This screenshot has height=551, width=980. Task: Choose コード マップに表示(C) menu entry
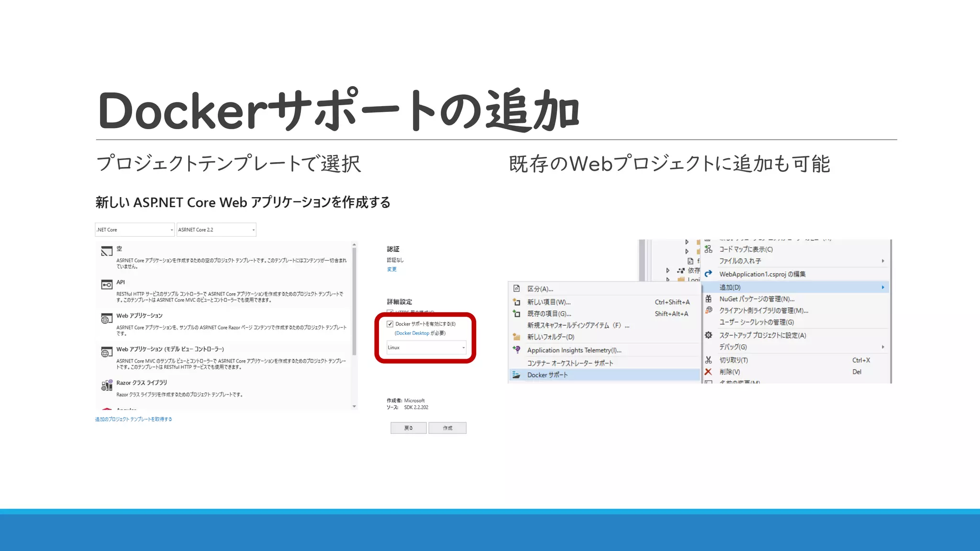795,249
